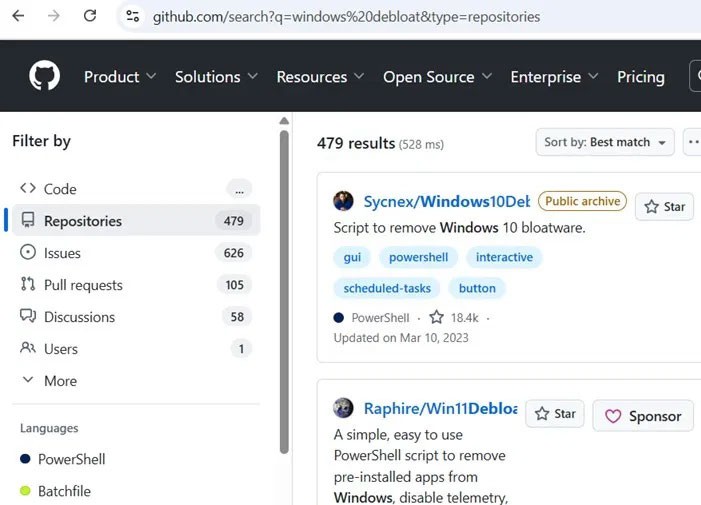701x505 pixels.
Task: Click the Sycnex repository avatar
Action: [x=343, y=201]
